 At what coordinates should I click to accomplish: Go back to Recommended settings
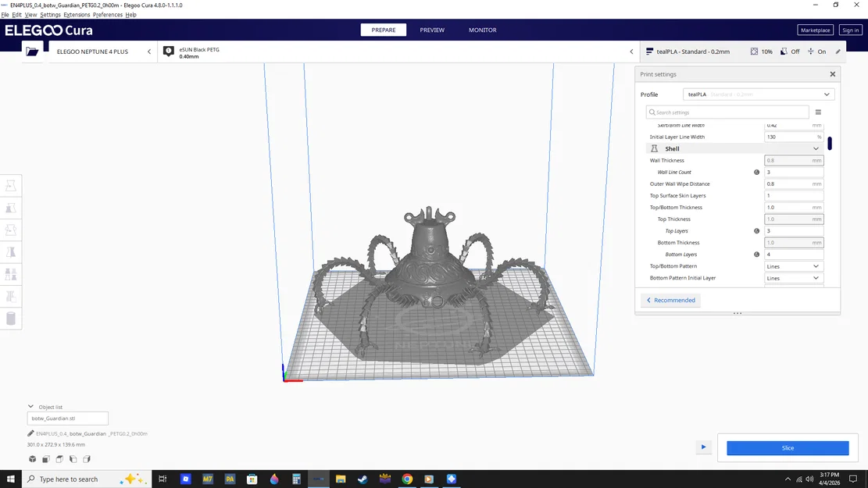670,301
